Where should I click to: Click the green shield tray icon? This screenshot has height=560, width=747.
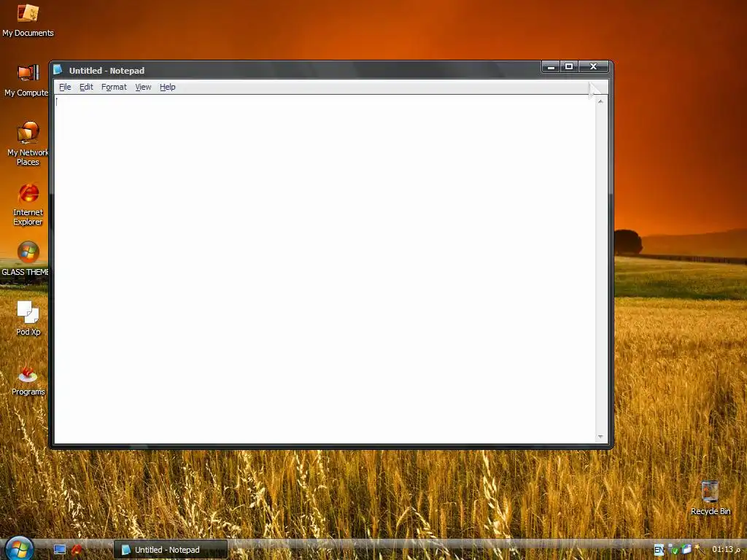pos(673,550)
